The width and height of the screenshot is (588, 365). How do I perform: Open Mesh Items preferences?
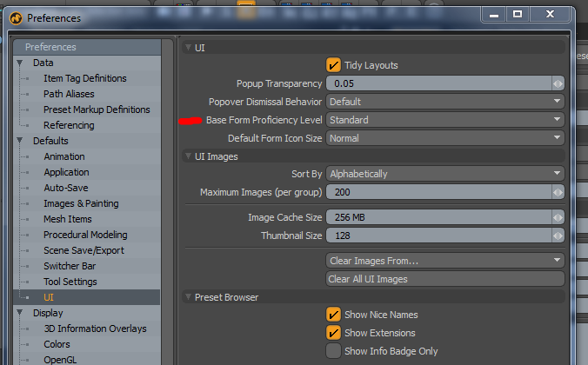click(68, 219)
